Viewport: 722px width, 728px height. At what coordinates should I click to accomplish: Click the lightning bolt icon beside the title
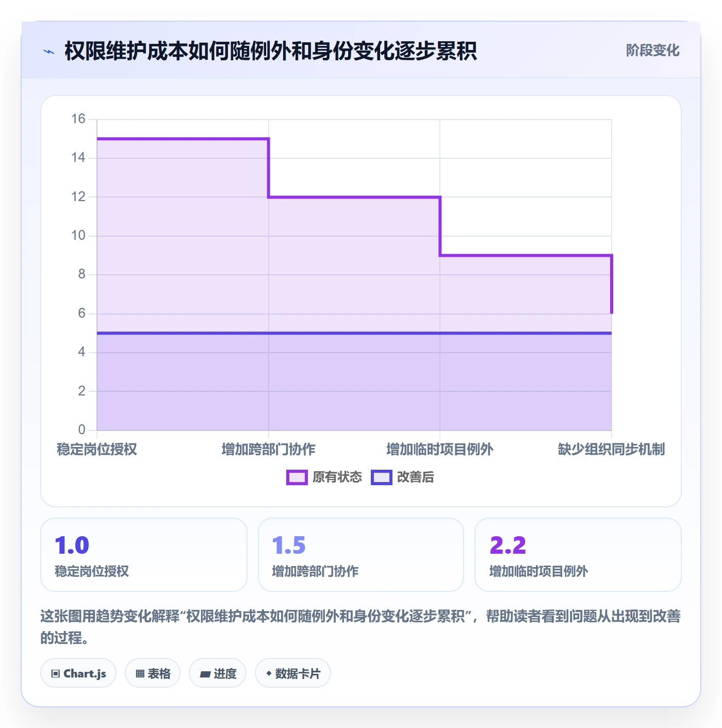[49, 52]
